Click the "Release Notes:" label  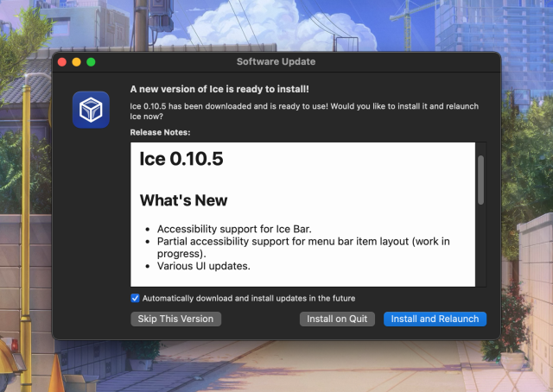click(160, 132)
